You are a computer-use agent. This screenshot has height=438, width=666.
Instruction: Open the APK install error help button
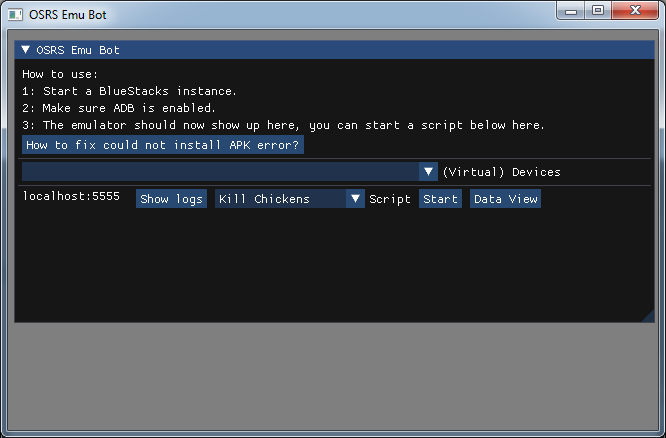coord(163,145)
